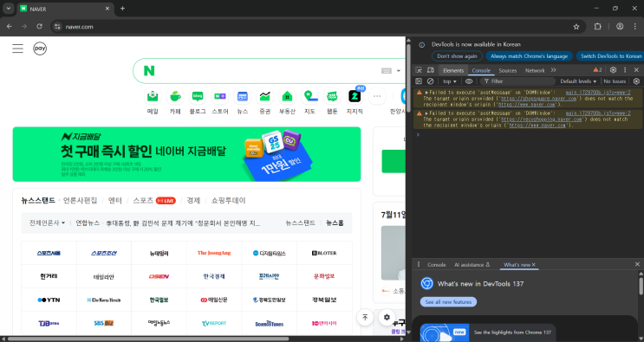Open the YTN press logo
The width and height of the screenshot is (644, 342).
coord(49,300)
